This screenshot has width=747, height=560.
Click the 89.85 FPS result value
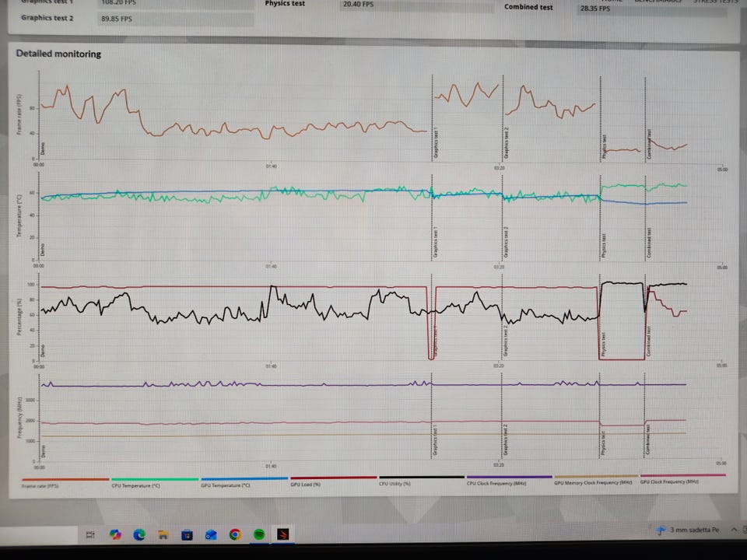(117, 19)
